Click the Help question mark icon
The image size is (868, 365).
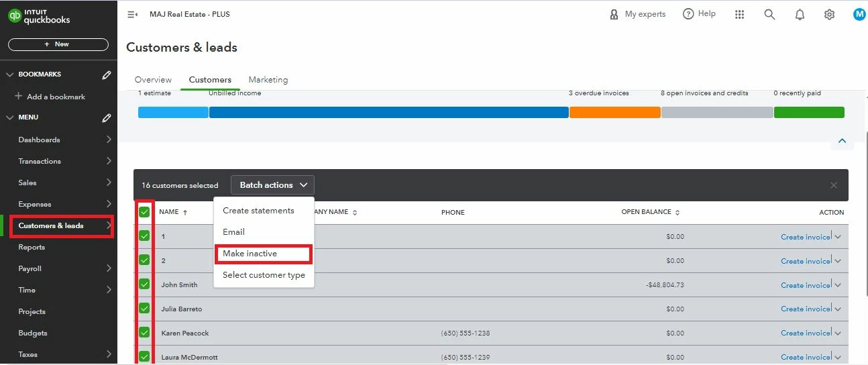tap(688, 14)
